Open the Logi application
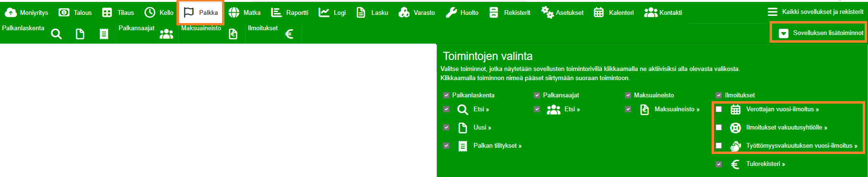Viewport: 868px width, 177px height. pos(332,12)
